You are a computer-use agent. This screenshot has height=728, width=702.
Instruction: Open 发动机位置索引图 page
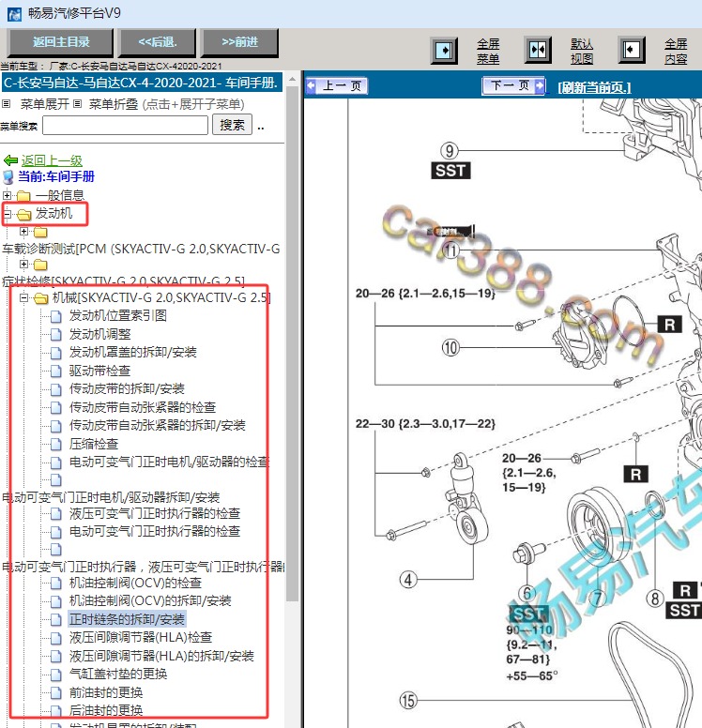pyautogui.click(x=118, y=316)
